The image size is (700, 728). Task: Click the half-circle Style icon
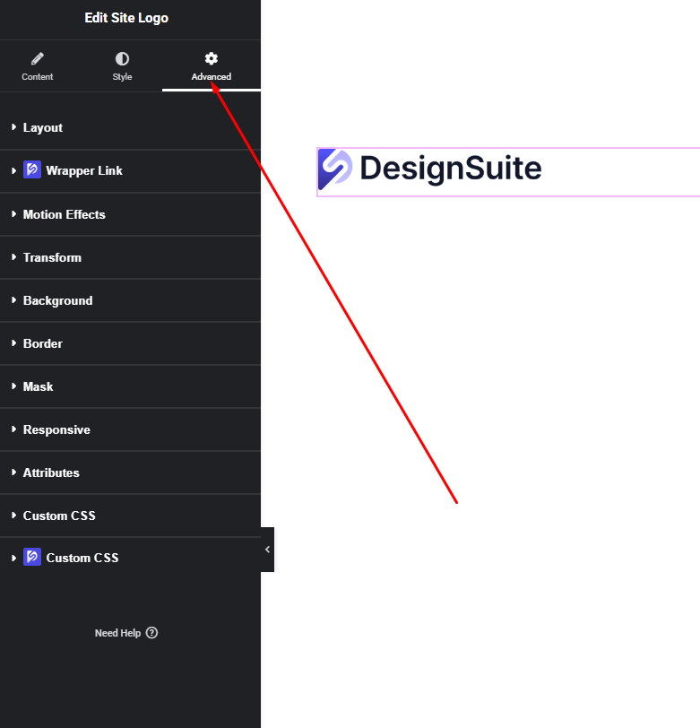[122, 59]
